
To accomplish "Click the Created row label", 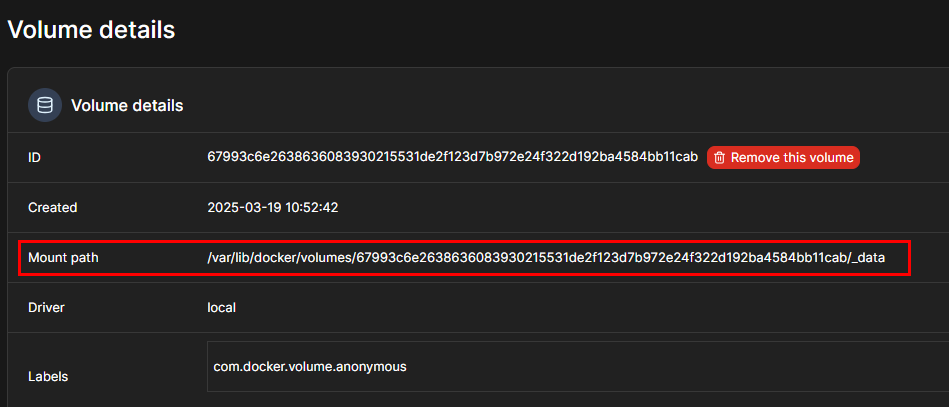I will pos(53,208).
